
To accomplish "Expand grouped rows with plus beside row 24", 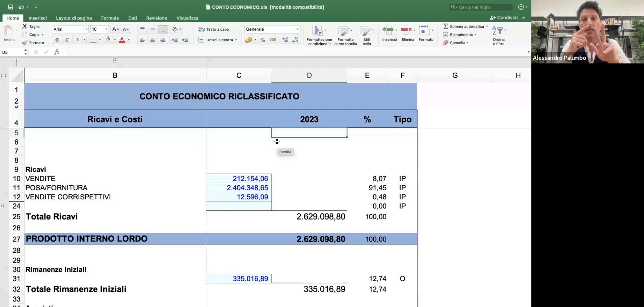I will click(2, 206).
